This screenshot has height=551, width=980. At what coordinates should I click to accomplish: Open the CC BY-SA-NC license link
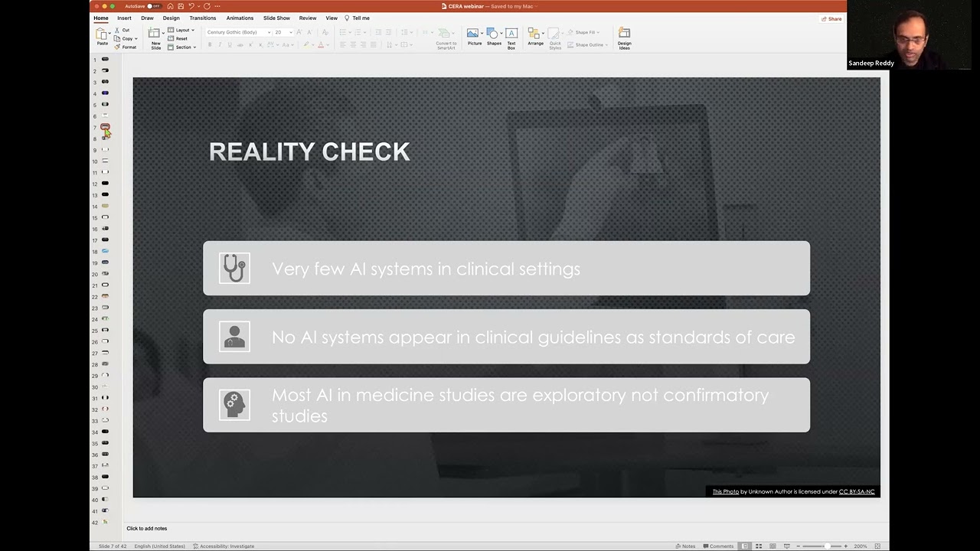pyautogui.click(x=857, y=492)
